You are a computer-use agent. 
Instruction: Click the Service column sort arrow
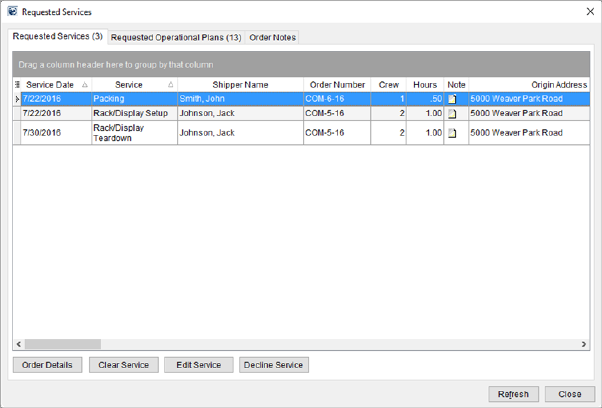[170, 85]
